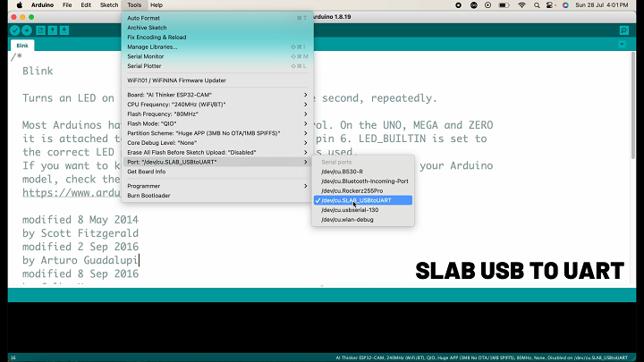
Task: Open Serial Monitor magnifier icon at toolbar right
Action: [x=624, y=30]
